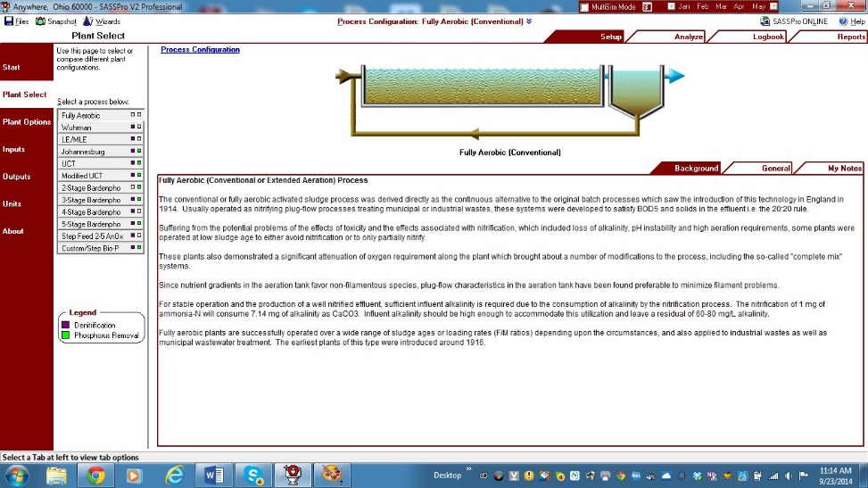Click the Process Configuration link
Screen dimensions: 868x488
(x=200, y=50)
